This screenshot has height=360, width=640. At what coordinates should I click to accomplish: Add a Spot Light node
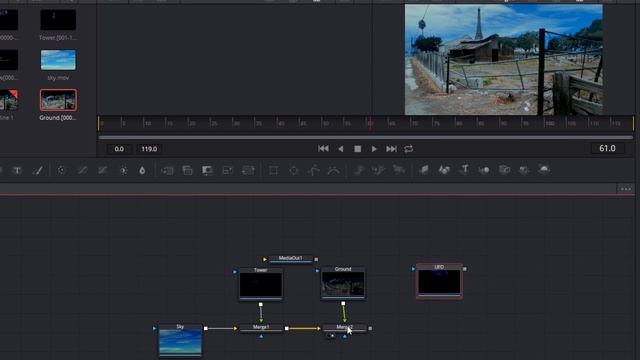(x=524, y=170)
